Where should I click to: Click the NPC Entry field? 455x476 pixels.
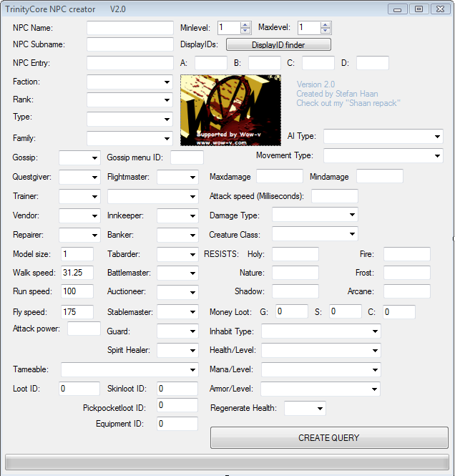pyautogui.click(x=129, y=63)
